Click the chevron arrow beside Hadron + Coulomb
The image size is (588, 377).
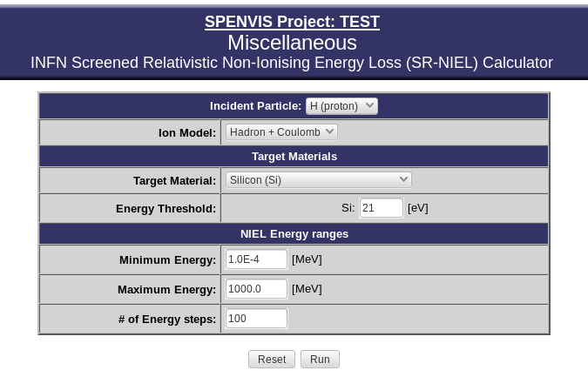coord(329,131)
